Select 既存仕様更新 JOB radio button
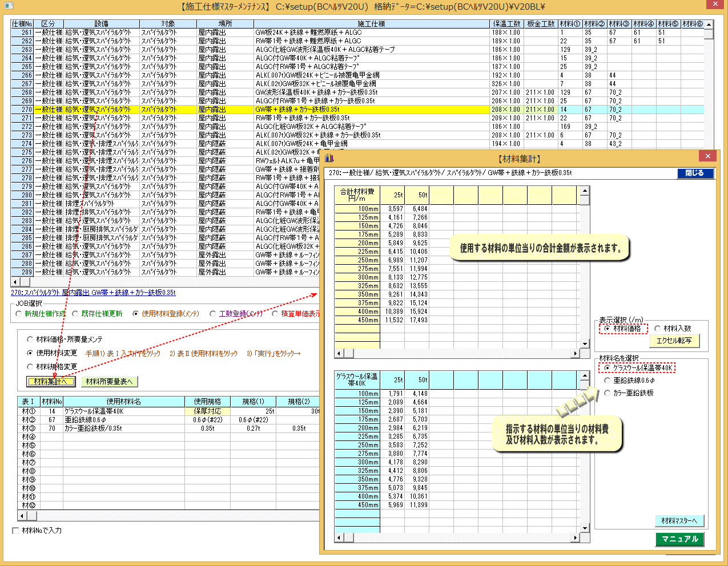 point(75,314)
